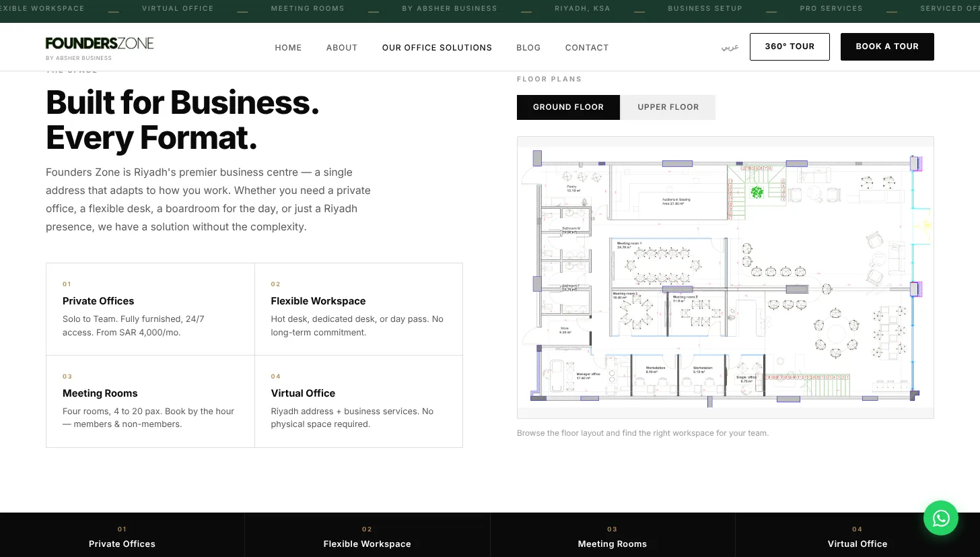This screenshot has width=980, height=557.
Task: Click "Four rooms, 4 to 20 pax" description
Action: click(x=149, y=418)
